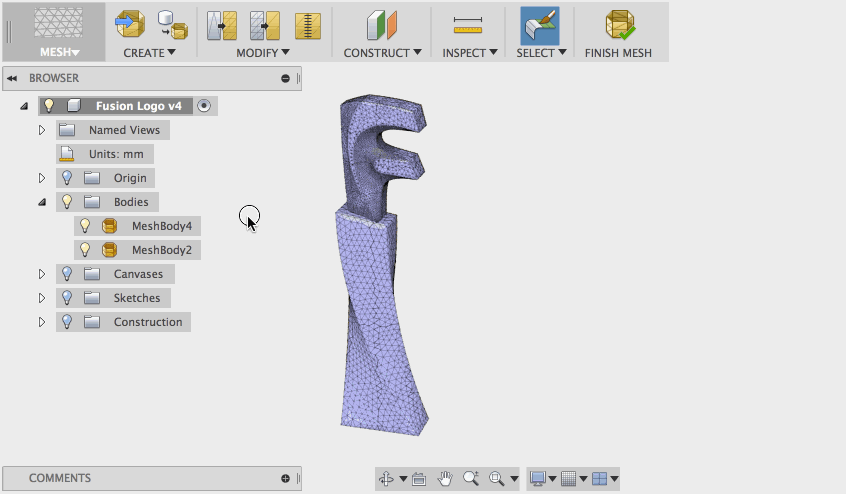
Task: Open the MODIFY dropdown menu
Action: (x=263, y=53)
